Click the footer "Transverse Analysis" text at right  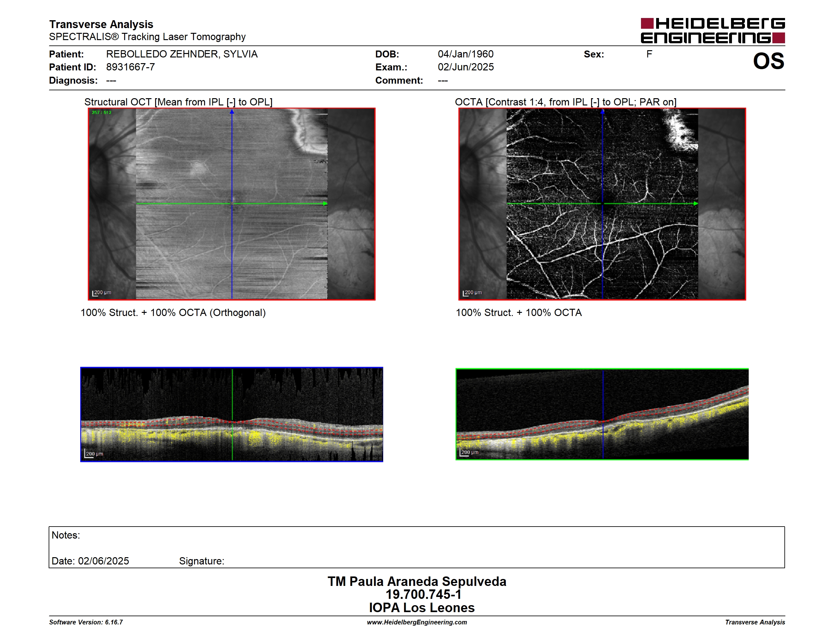(755, 622)
